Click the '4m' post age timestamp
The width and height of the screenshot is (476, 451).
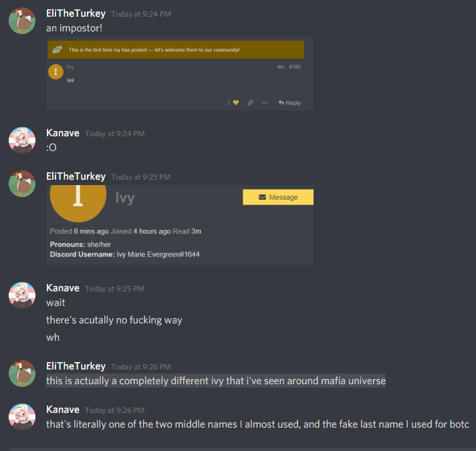click(281, 67)
